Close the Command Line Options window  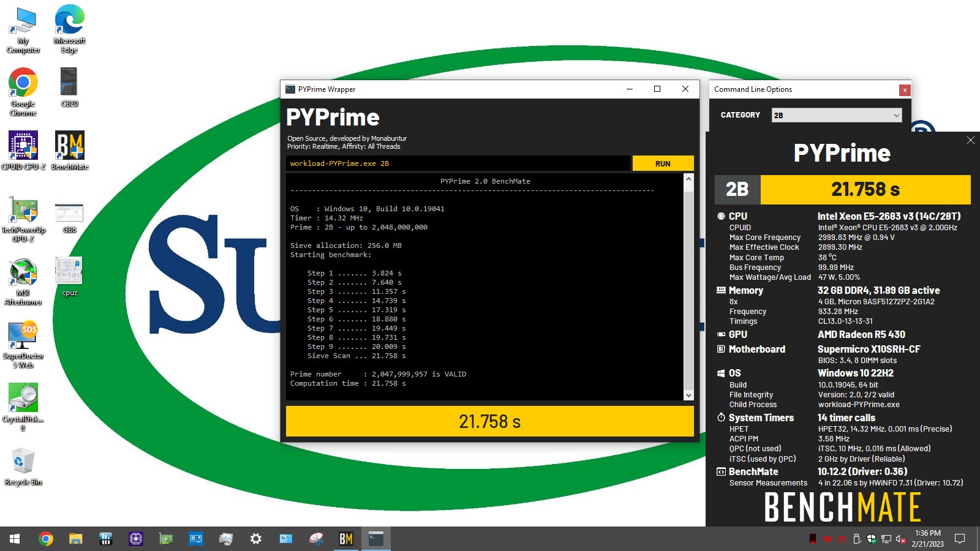905,90
